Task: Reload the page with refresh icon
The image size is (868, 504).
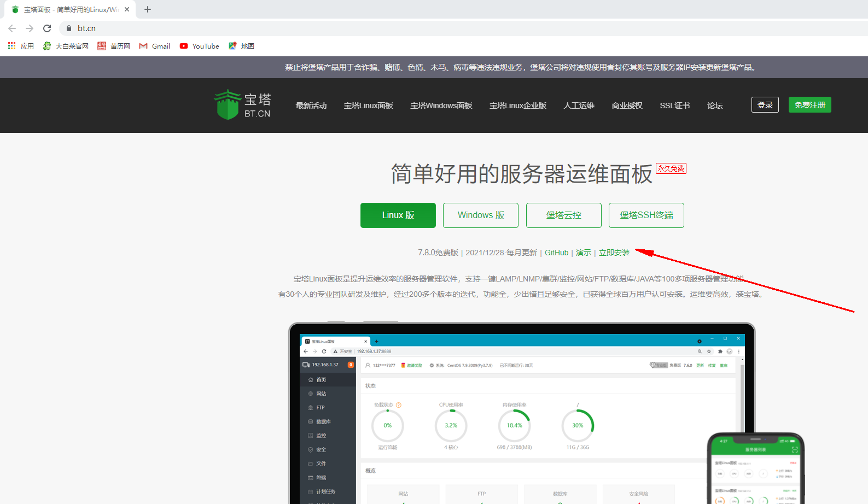Action: 47,28
